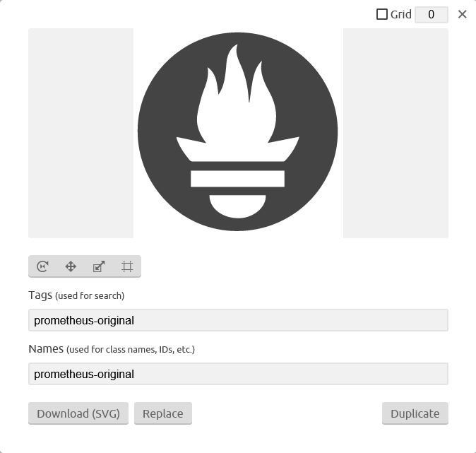Viewport: 476px width, 453px height.
Task: Click the Tags (used for search) label
Action: tap(76, 295)
